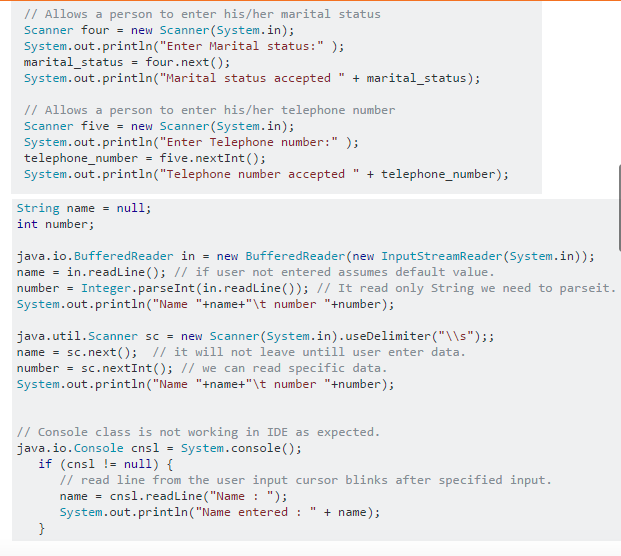Click the line 'name = cnsl.readLine("Name : ");'
This screenshot has height=556, width=621.
point(173,496)
